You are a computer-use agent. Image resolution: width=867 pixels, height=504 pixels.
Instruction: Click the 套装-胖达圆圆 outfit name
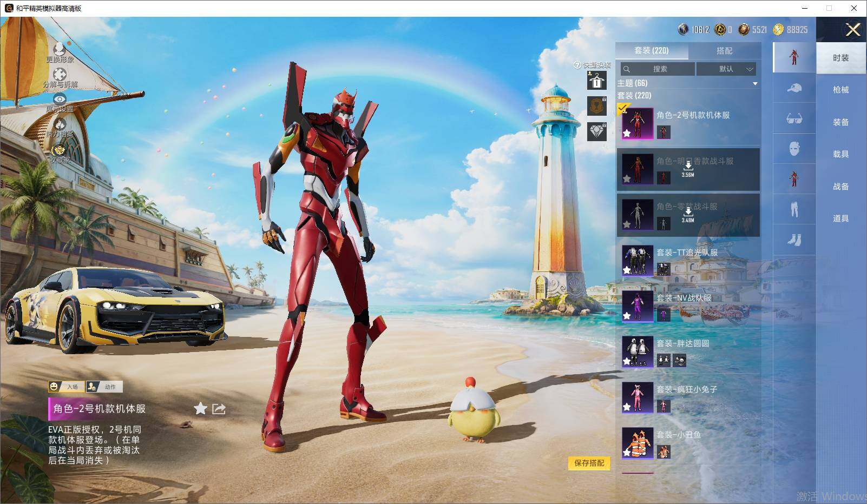click(x=682, y=343)
